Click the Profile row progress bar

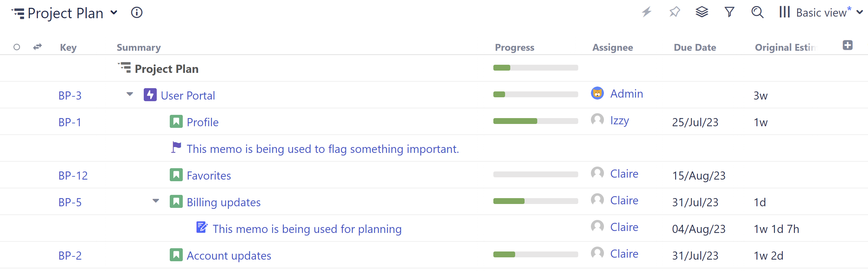point(535,121)
